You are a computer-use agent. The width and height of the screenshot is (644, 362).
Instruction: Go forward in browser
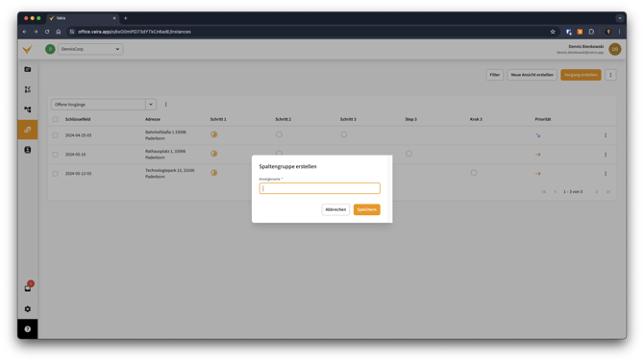pyautogui.click(x=36, y=32)
